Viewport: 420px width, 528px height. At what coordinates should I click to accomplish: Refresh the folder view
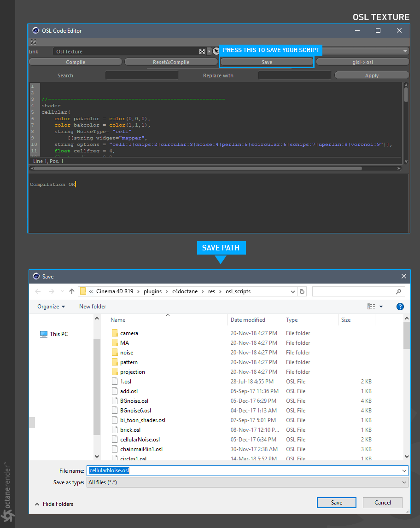pos(302,291)
